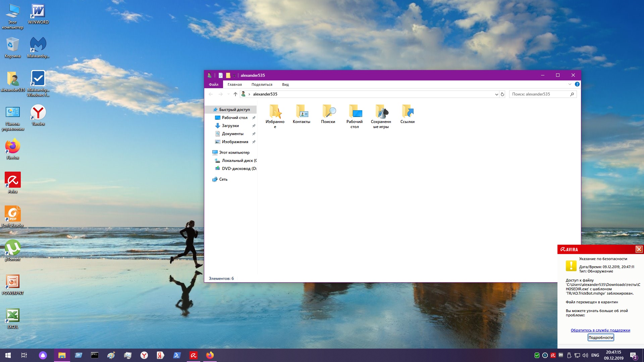Open the Вид ribbon tab
644x362 pixels.
(x=285, y=84)
